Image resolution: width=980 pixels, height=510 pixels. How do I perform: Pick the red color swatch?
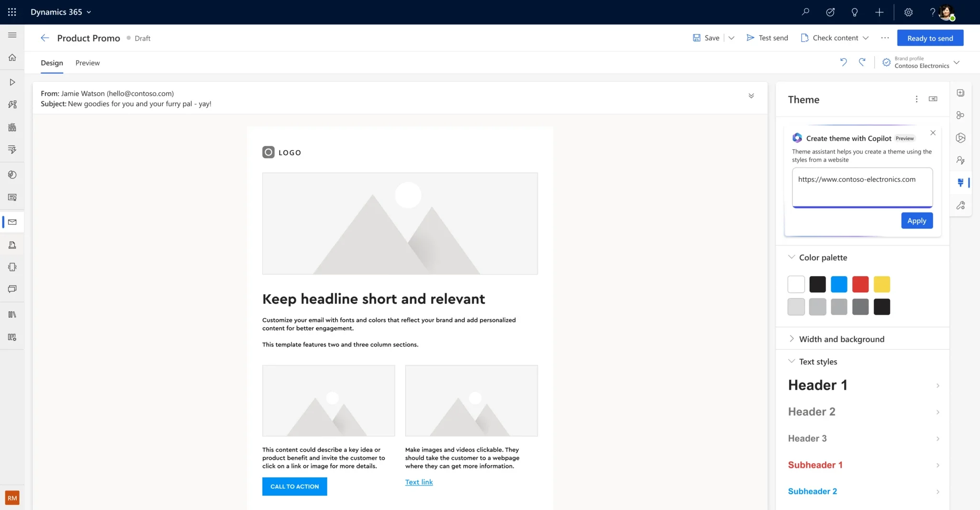pos(860,284)
